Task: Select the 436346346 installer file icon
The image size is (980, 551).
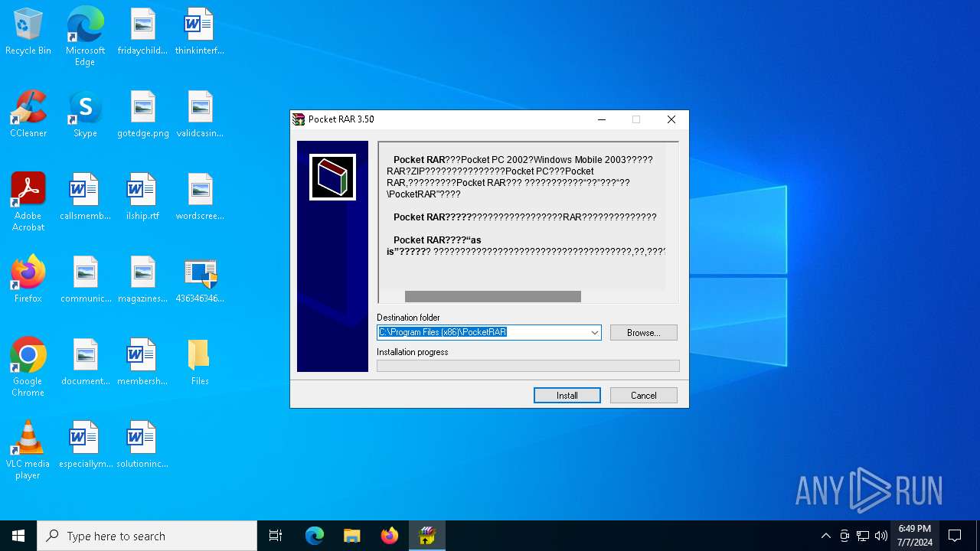Action: click(x=199, y=280)
